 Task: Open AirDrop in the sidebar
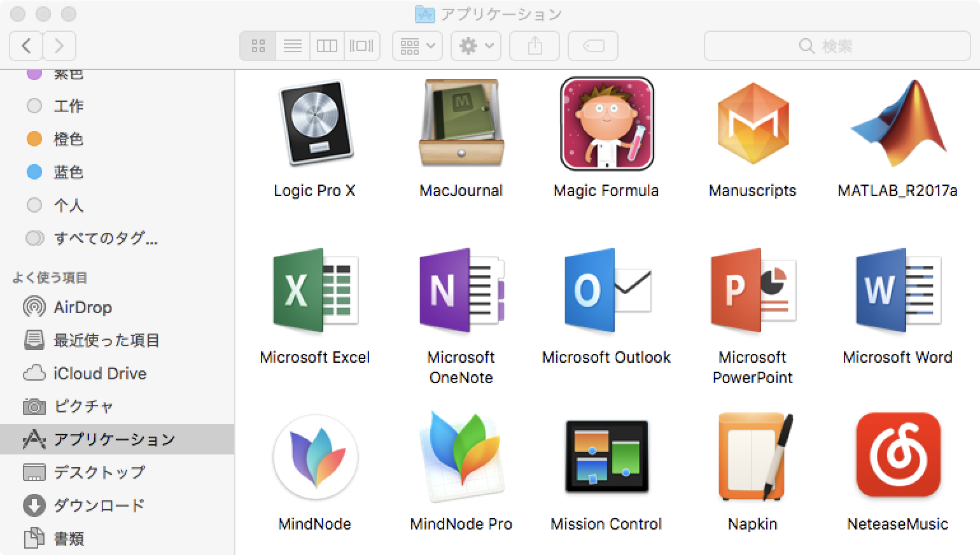click(x=117, y=307)
